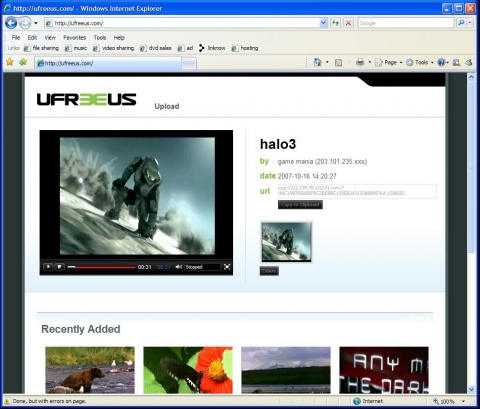Open the File menu
The width and height of the screenshot is (480, 409).
coord(16,37)
